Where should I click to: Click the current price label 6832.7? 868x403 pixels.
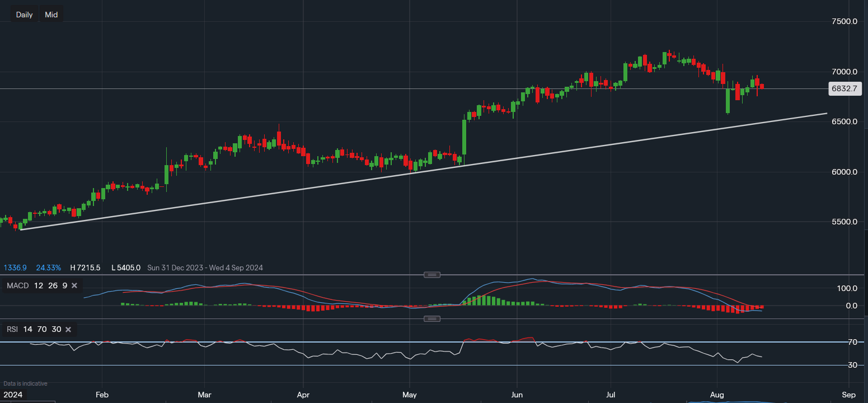(x=846, y=88)
